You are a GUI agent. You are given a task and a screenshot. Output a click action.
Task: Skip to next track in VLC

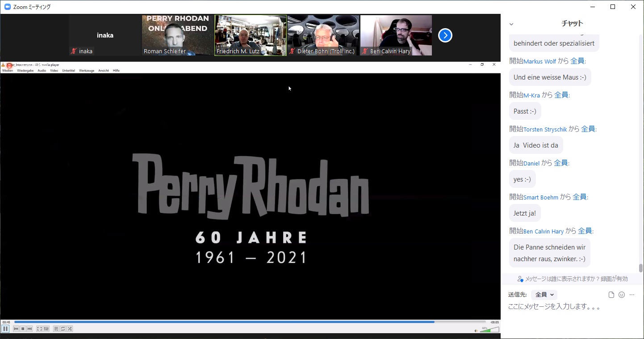(x=29, y=329)
